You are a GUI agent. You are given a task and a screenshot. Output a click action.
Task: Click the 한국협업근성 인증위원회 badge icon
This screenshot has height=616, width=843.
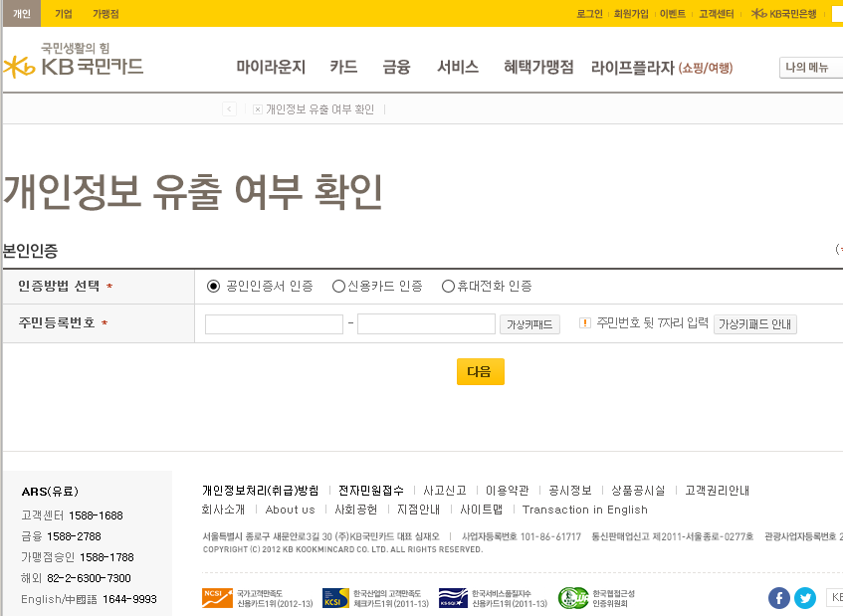coord(572,597)
